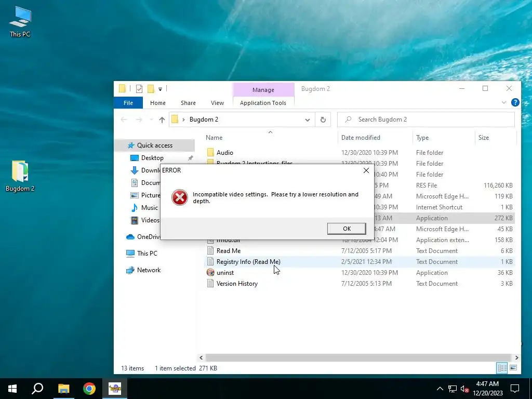Switch to the Share ribbon tab
532x399 pixels.
click(x=188, y=103)
